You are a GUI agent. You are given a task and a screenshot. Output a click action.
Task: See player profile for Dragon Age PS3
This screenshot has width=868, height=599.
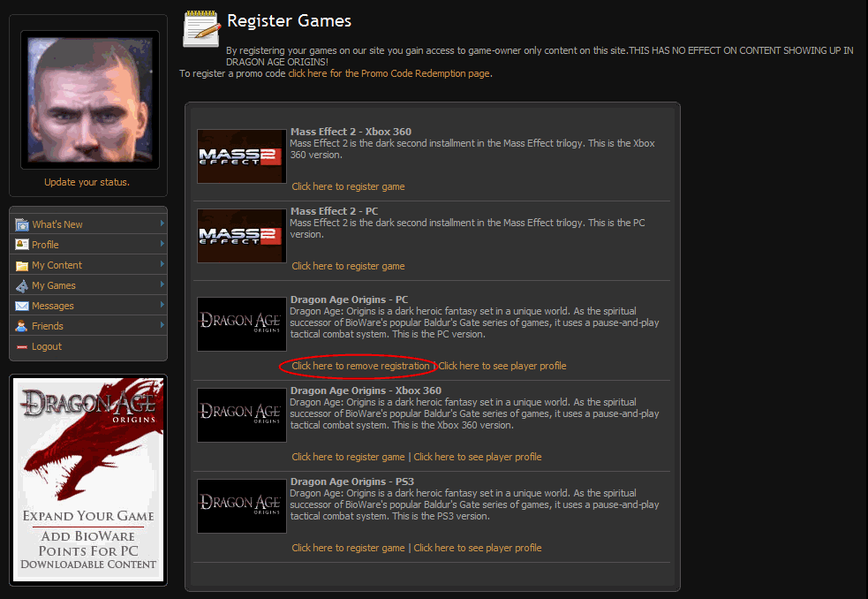click(478, 548)
